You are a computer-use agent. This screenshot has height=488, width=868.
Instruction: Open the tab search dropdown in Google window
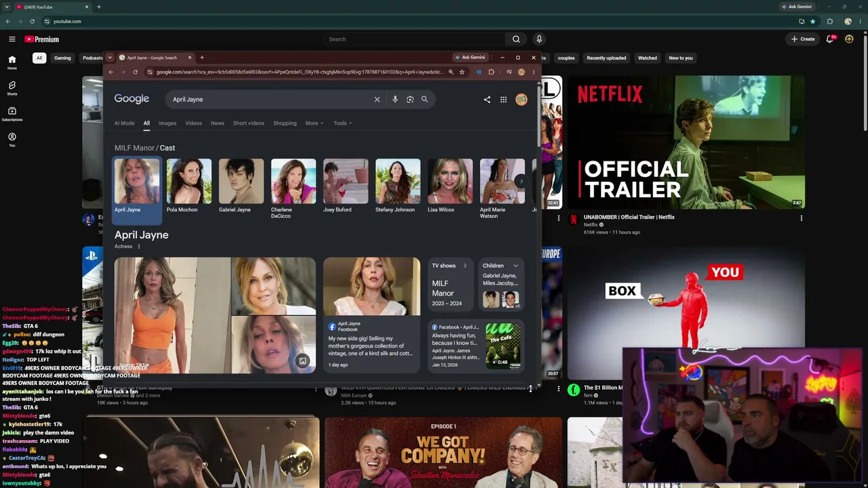(110, 58)
